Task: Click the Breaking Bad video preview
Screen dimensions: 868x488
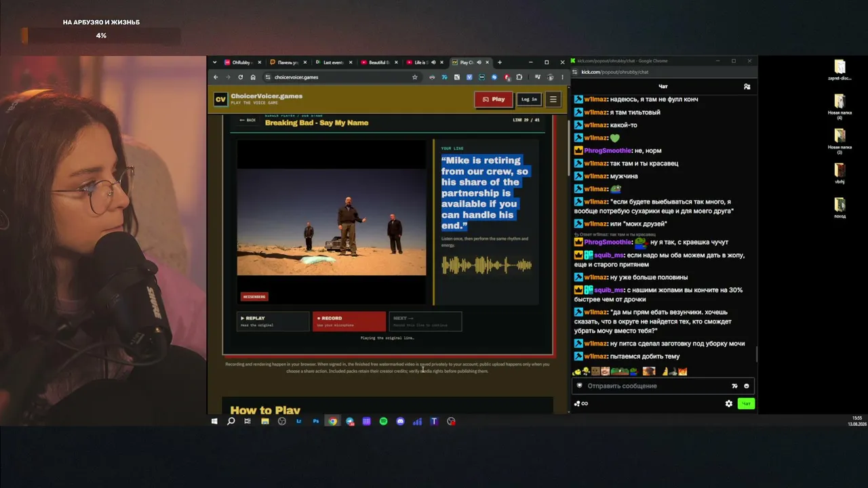Action: coord(332,221)
